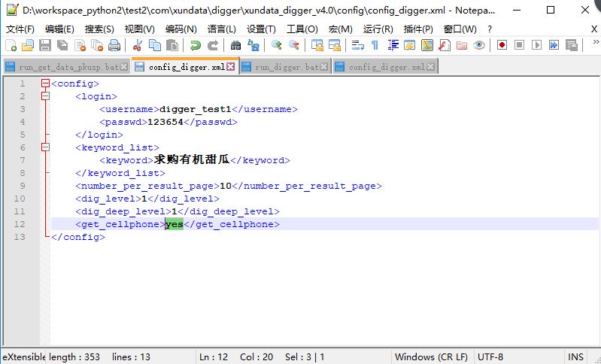The height and width of the screenshot is (364, 601).
Task: Open the 宏(M) menu
Action: [340, 29]
